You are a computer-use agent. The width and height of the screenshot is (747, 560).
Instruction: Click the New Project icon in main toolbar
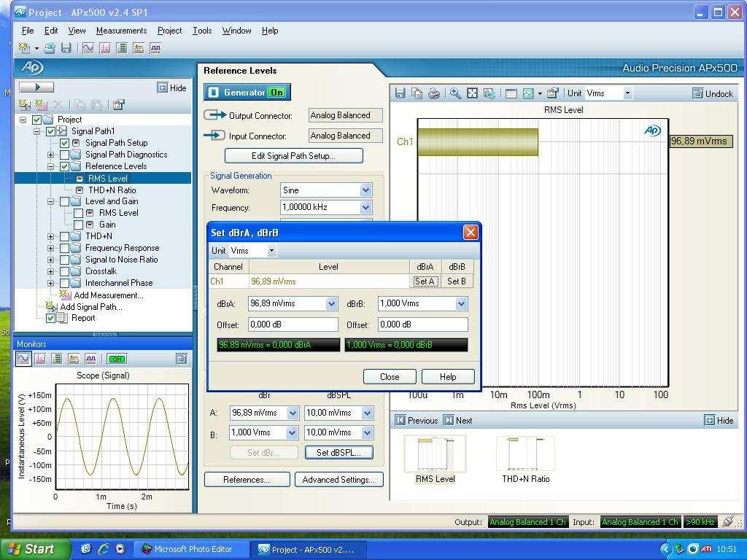tap(24, 48)
